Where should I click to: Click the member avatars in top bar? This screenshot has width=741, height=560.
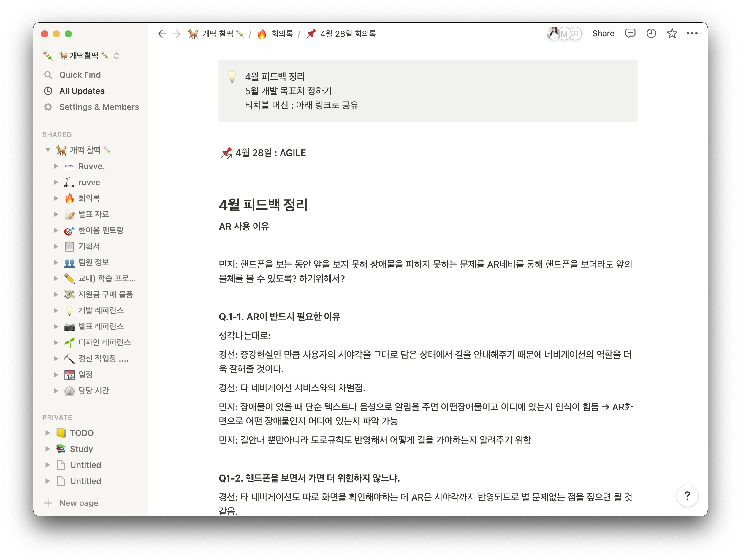(x=564, y=34)
